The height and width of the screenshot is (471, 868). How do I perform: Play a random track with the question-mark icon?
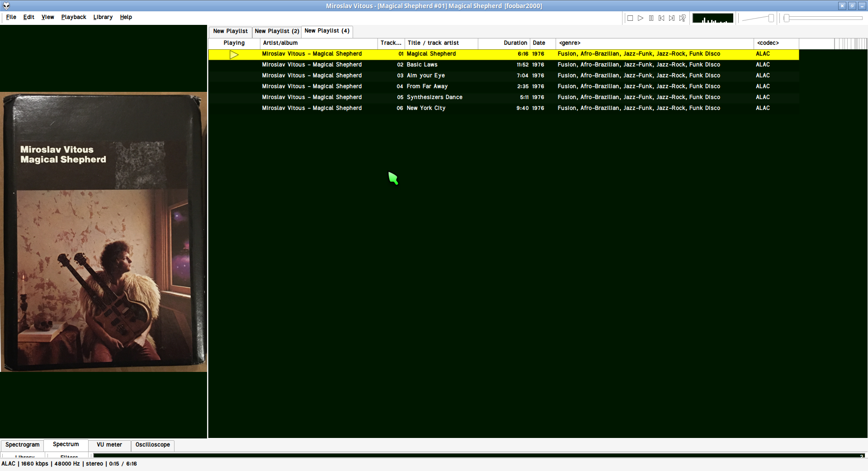click(x=683, y=18)
